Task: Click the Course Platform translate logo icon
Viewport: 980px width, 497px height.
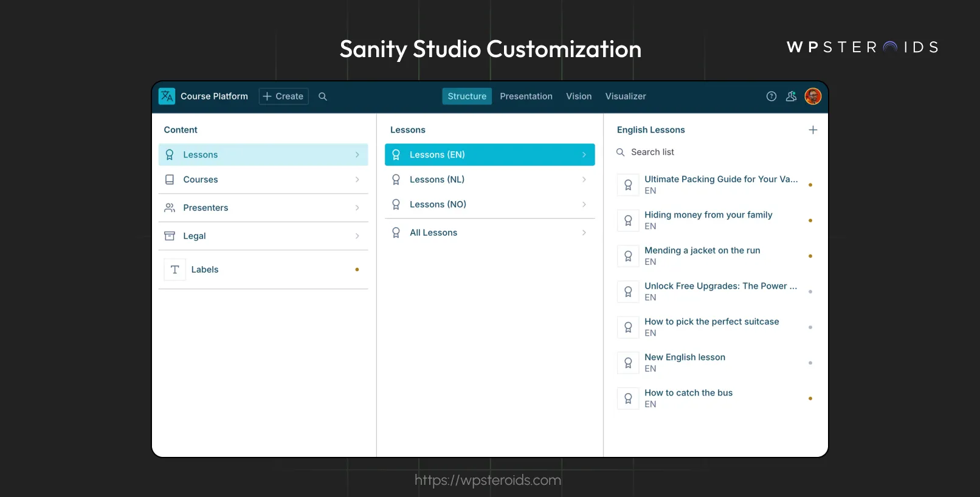Action: tap(167, 96)
